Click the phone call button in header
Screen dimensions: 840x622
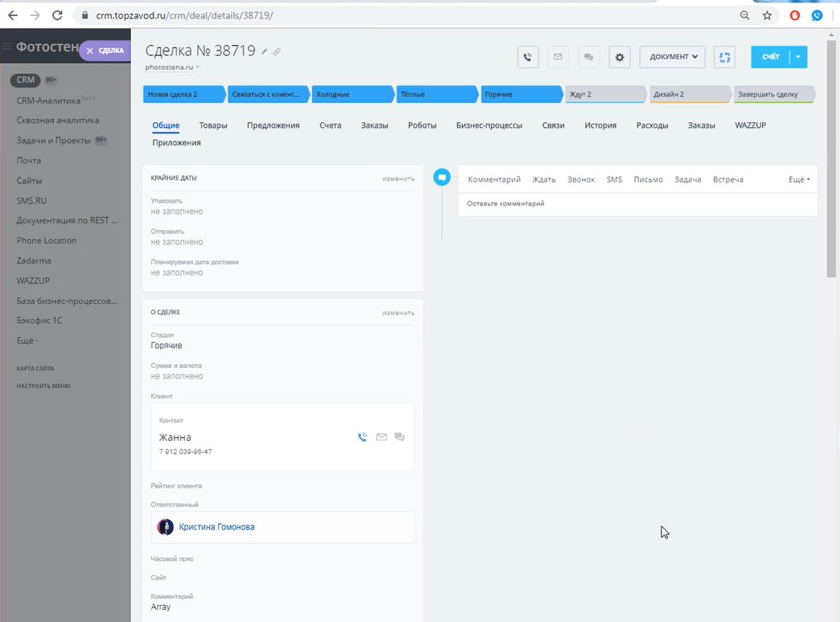point(527,57)
